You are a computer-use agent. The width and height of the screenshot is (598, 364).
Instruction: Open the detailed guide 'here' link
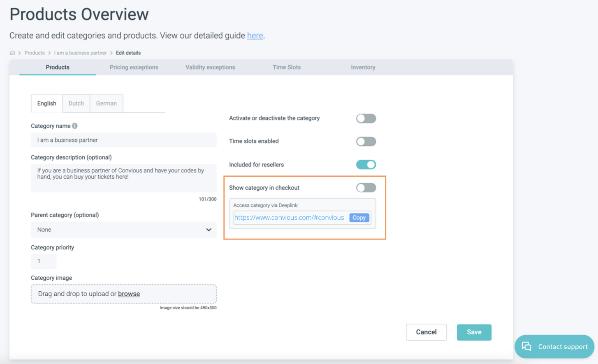click(x=255, y=36)
